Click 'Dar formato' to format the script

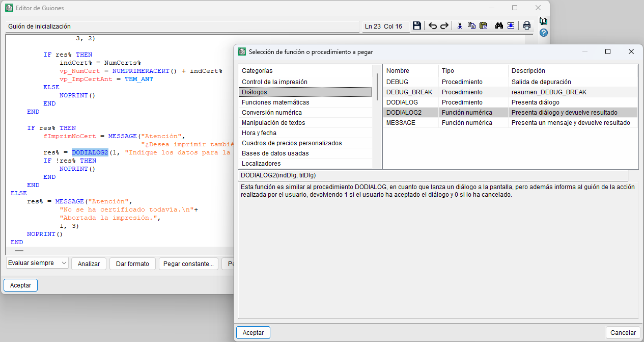coord(132,264)
